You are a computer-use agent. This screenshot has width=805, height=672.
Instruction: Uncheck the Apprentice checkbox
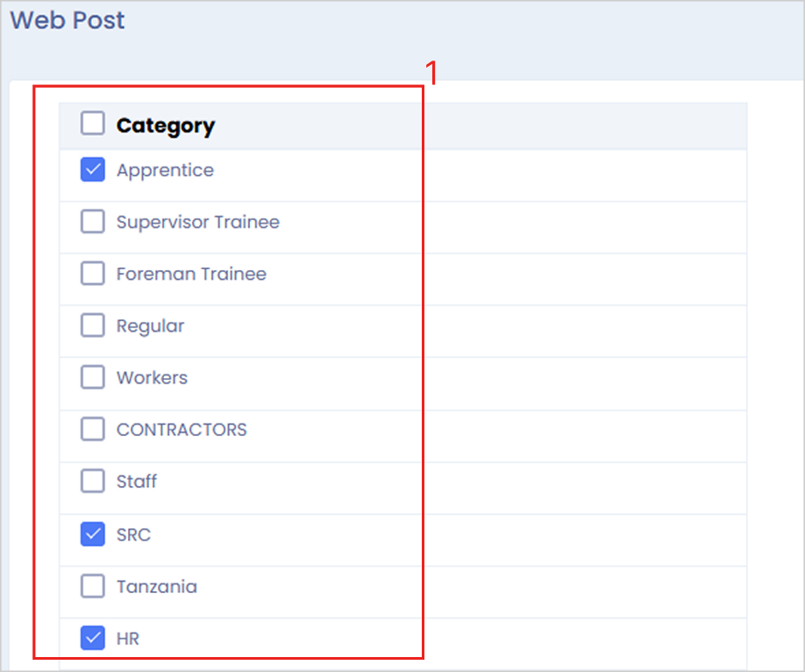93,170
